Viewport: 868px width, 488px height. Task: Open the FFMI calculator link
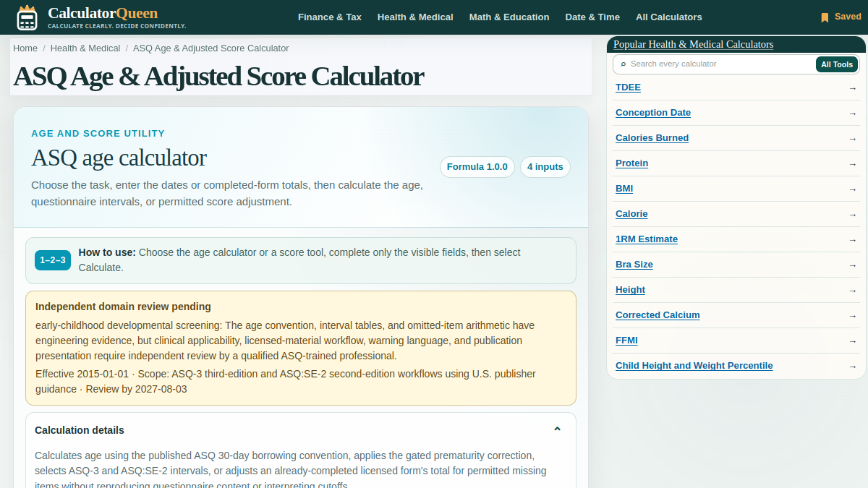tap(626, 341)
